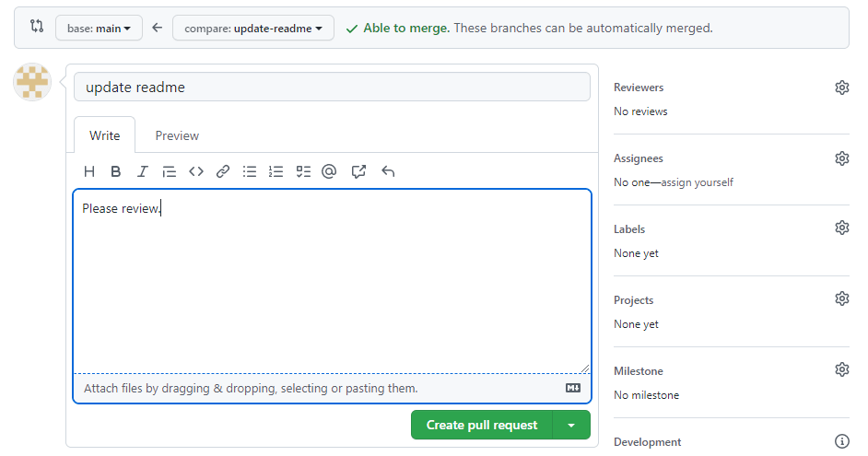868x456 pixels.
Task: Open Milestone settings gear
Action: tap(842, 369)
